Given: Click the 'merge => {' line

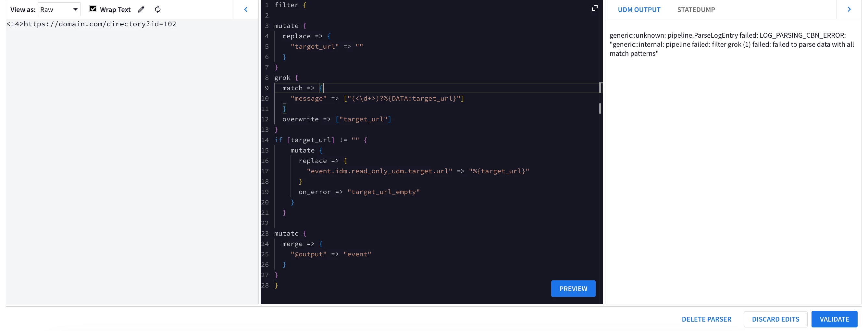Looking at the screenshot, I should click(x=302, y=243).
